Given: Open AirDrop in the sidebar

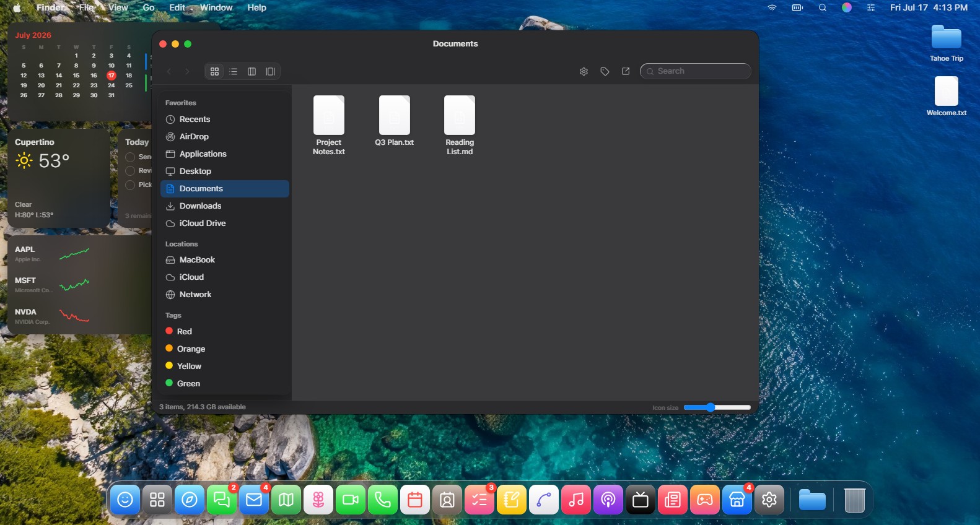Looking at the screenshot, I should click(x=224, y=136).
